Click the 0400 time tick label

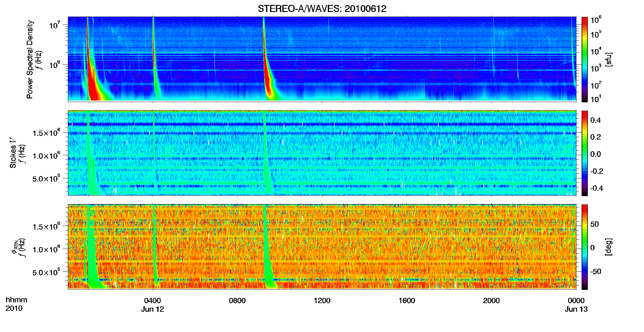click(x=153, y=301)
